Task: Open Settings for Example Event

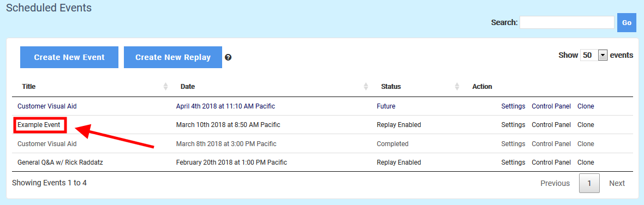Action: coord(513,125)
